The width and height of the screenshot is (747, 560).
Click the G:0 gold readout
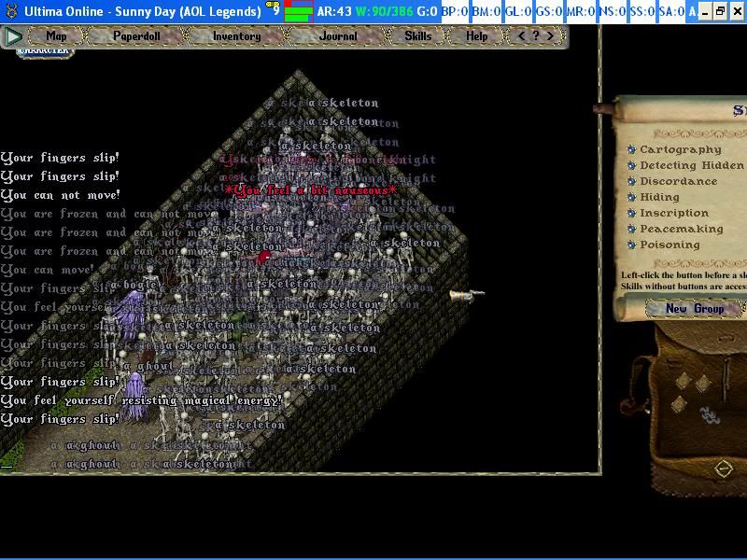click(x=427, y=11)
